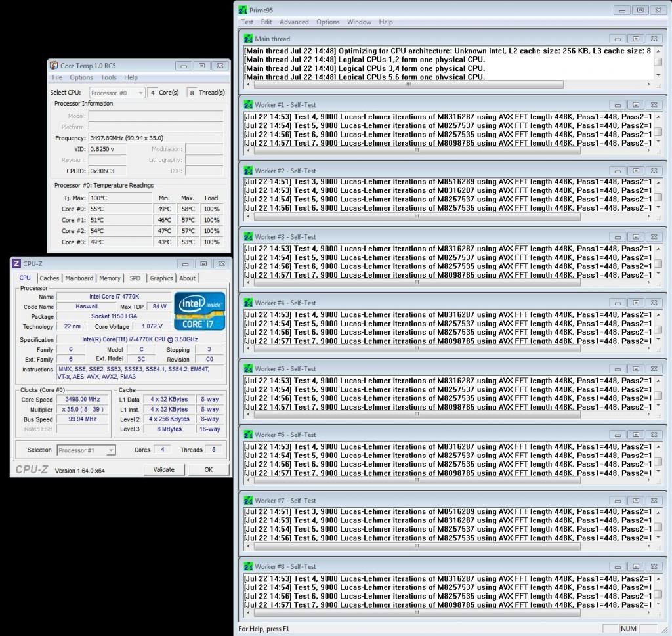Switch to the Mainboard tab in CPU-Z
Viewport: 672px width, 636px height.
tap(79, 278)
